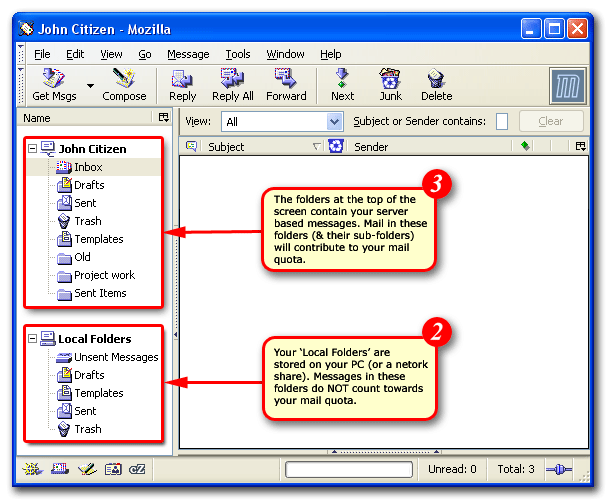The height and width of the screenshot is (500, 607).
Task: Click the Reply button
Action: [183, 82]
